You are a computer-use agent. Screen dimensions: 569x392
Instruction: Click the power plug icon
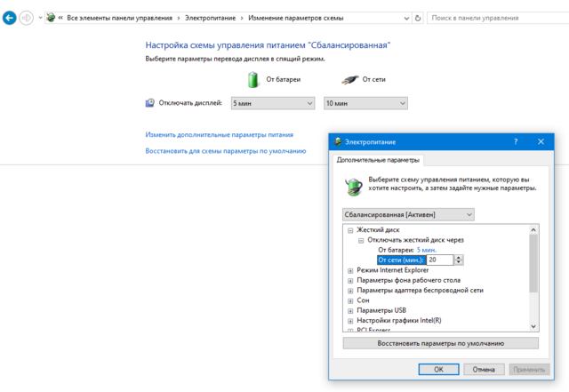pyautogui.click(x=345, y=79)
